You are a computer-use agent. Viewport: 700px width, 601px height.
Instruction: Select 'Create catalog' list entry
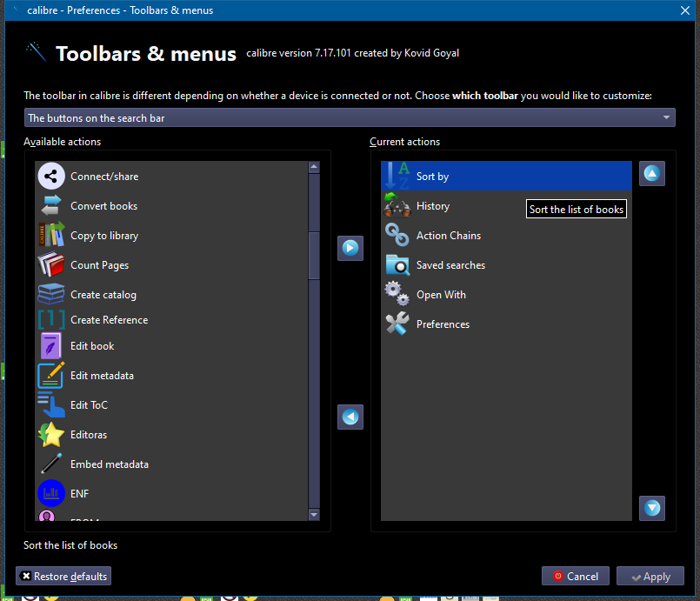pos(171,294)
